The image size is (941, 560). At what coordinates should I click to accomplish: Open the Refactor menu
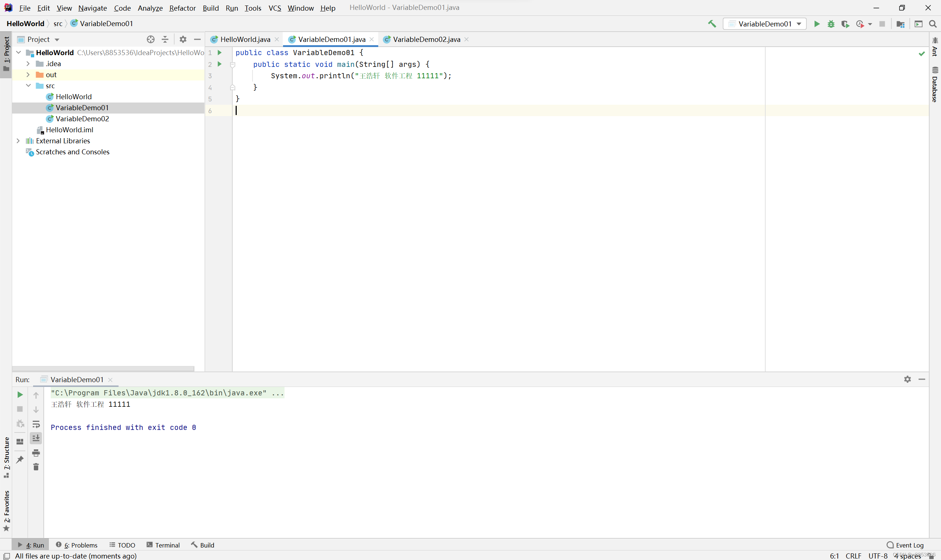coord(182,8)
